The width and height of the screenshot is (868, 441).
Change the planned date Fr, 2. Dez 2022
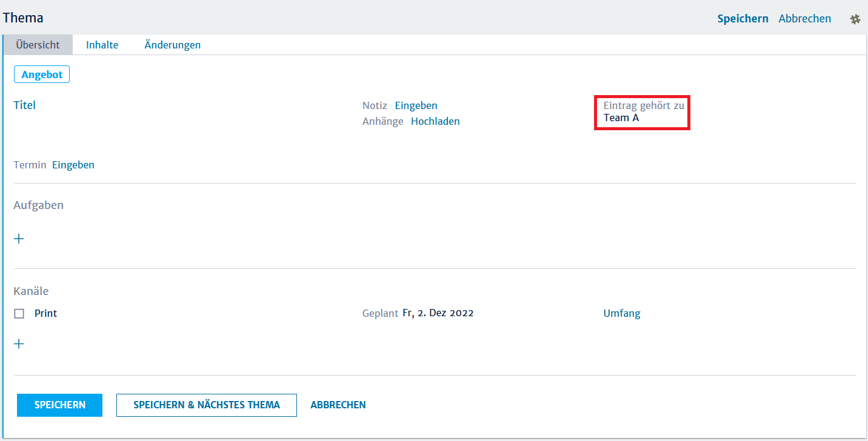438,313
